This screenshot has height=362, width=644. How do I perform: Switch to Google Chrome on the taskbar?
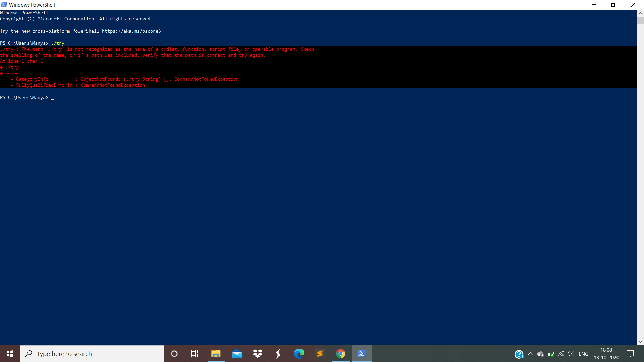[340, 354]
